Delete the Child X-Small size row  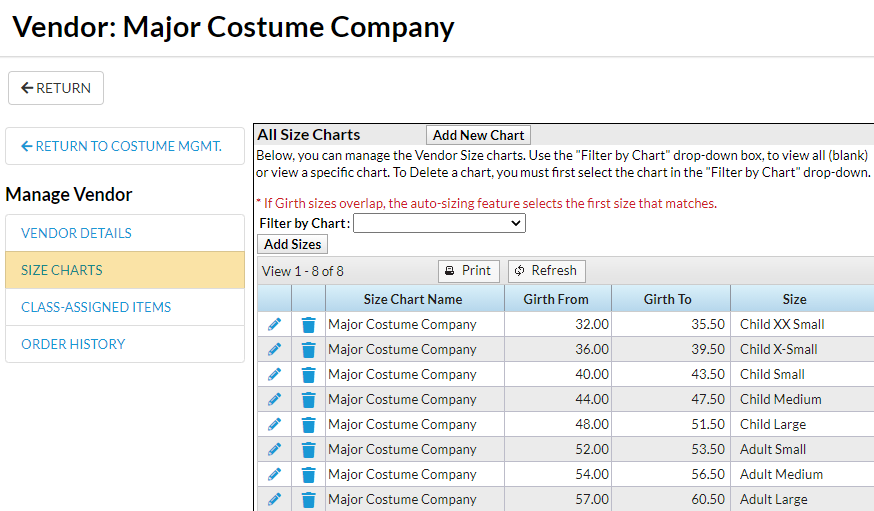[308, 349]
